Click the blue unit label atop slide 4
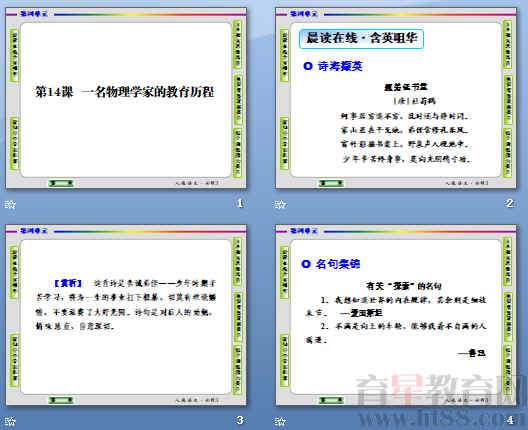The image size is (528, 430). [x=304, y=231]
